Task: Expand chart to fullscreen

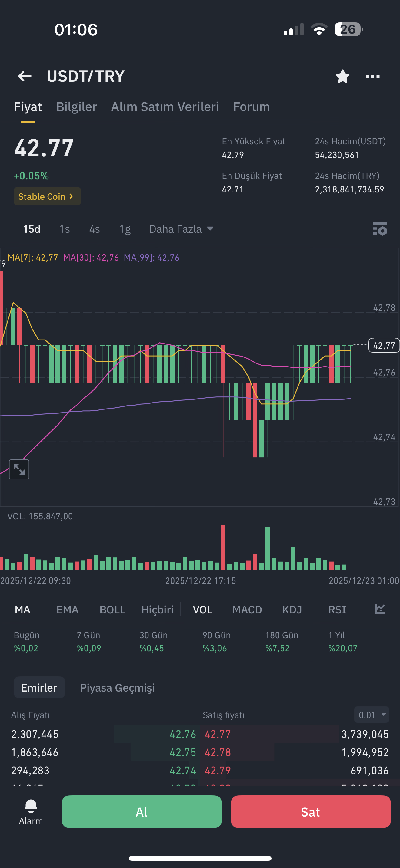Action: pyautogui.click(x=19, y=469)
